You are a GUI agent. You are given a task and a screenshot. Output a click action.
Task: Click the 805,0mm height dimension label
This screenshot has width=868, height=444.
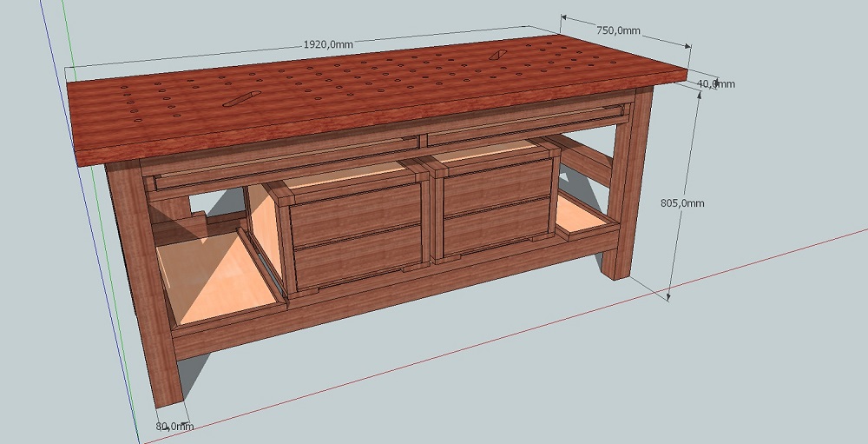click(683, 202)
